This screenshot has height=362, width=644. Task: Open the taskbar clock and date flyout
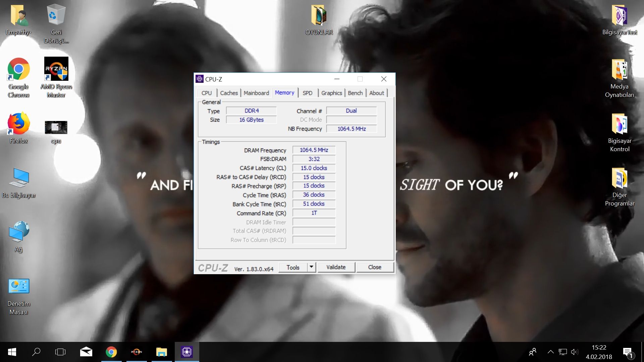(x=599, y=352)
